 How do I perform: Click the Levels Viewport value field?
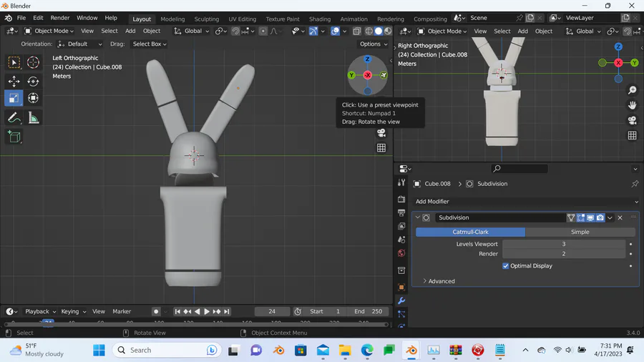point(563,244)
